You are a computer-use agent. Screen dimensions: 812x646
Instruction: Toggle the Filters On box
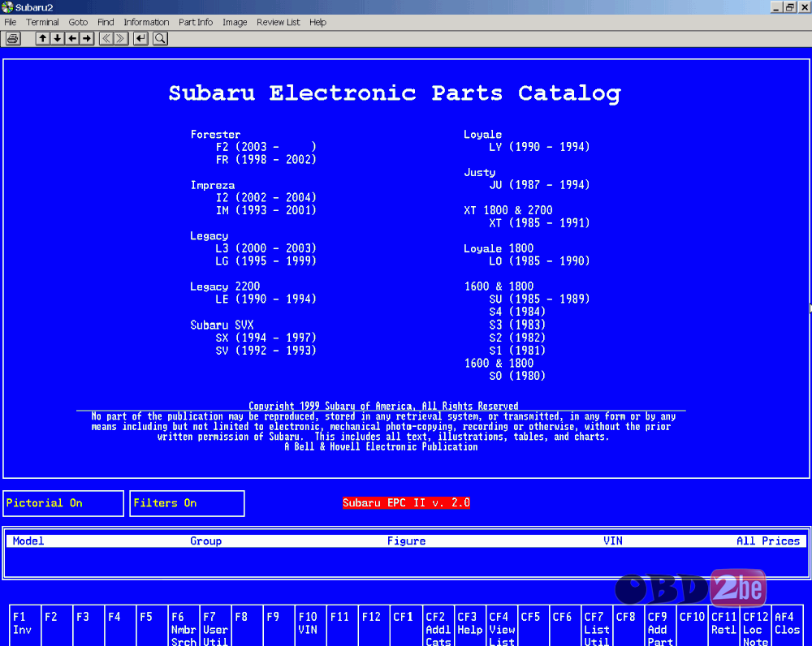pos(187,503)
